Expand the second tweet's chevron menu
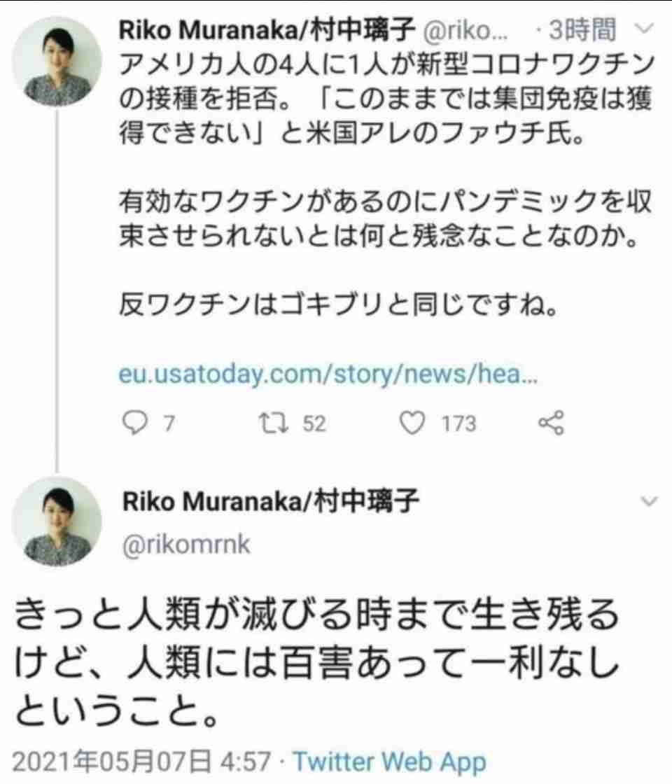 pyautogui.click(x=649, y=501)
